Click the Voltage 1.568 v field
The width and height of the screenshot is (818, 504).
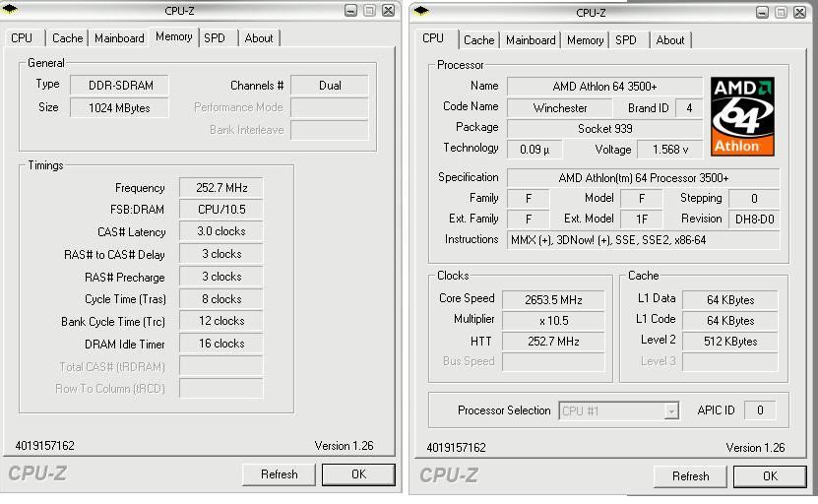point(669,150)
